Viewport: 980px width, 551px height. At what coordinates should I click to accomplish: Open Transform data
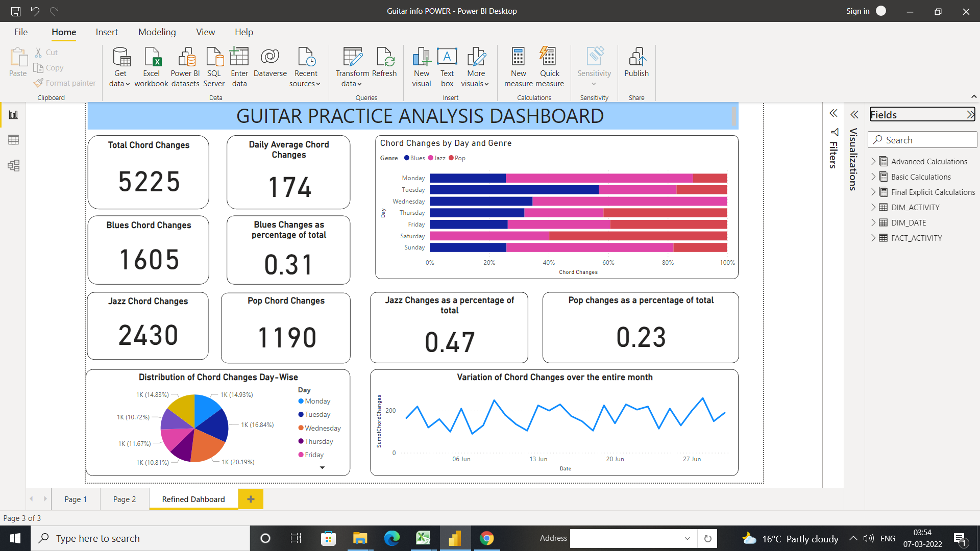tap(352, 67)
